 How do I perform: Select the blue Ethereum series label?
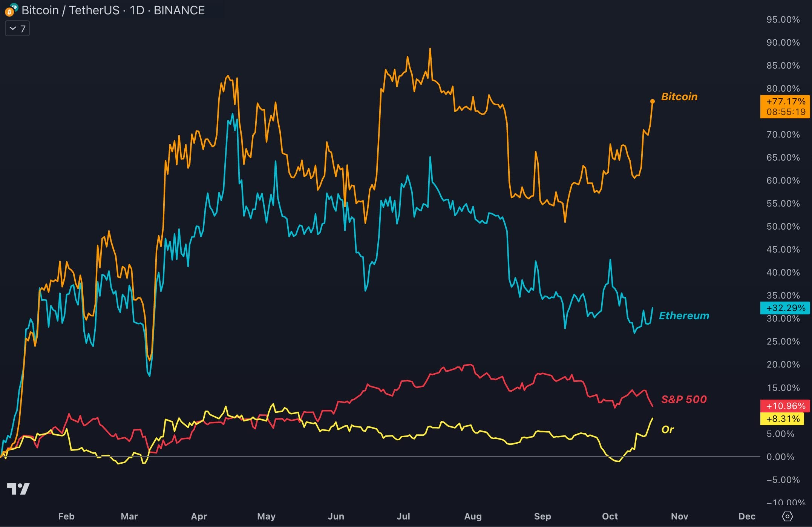684,316
